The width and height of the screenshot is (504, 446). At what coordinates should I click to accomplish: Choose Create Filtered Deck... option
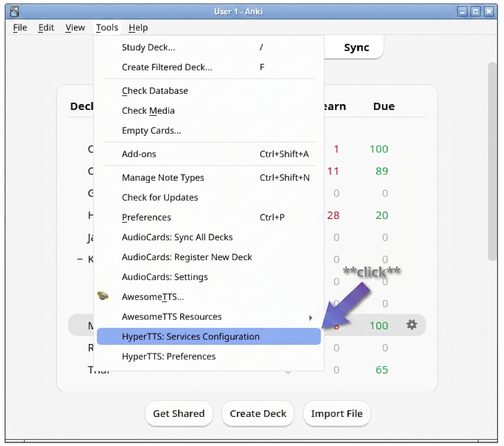pyautogui.click(x=209, y=68)
